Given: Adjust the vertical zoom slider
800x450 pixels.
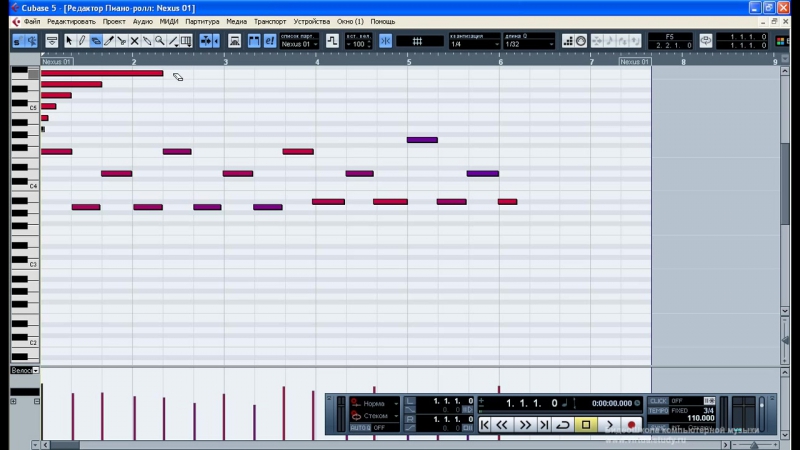Looking at the screenshot, I should pyautogui.click(x=785, y=340).
